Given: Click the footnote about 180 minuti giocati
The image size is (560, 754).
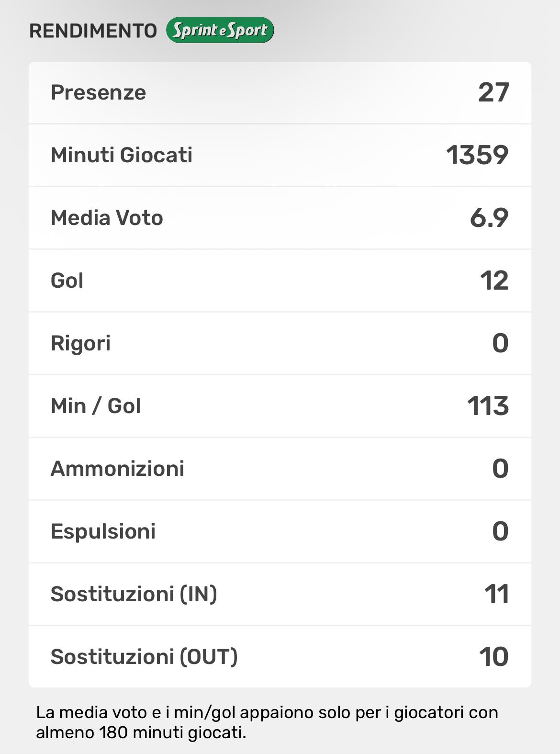Looking at the screenshot, I should click(267, 722).
